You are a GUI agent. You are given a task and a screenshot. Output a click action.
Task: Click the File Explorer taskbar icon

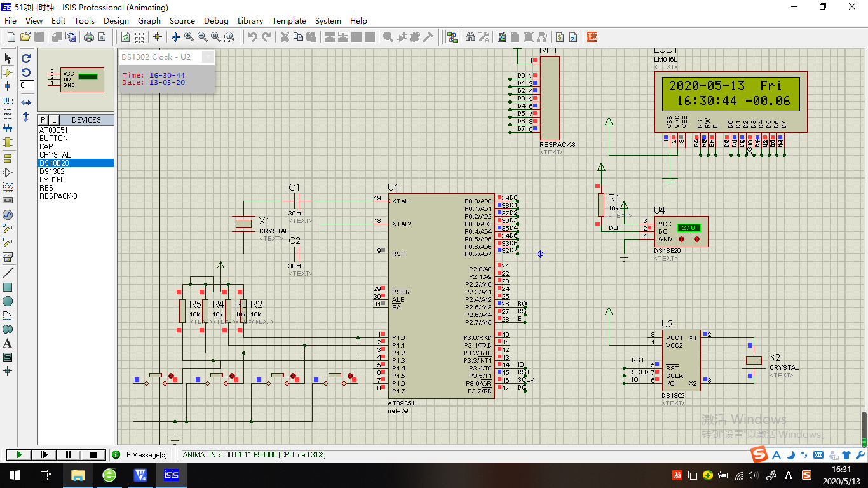78,475
